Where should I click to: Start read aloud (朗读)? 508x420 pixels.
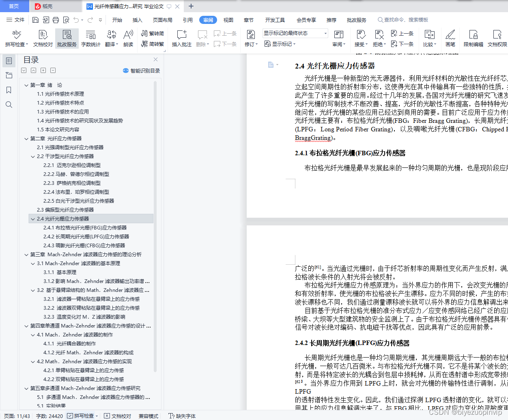[x=128, y=39]
